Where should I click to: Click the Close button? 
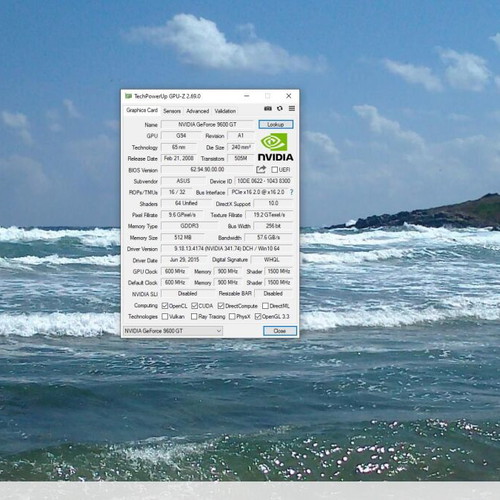point(280,331)
